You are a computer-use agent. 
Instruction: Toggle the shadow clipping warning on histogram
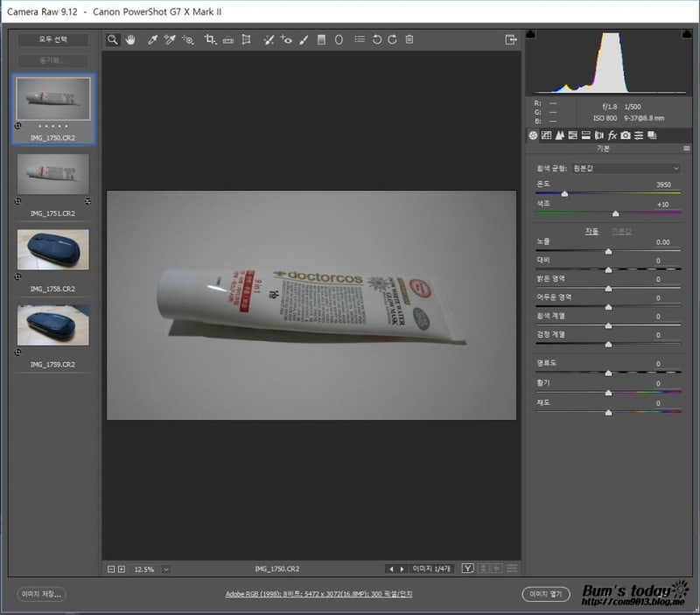coord(531,34)
